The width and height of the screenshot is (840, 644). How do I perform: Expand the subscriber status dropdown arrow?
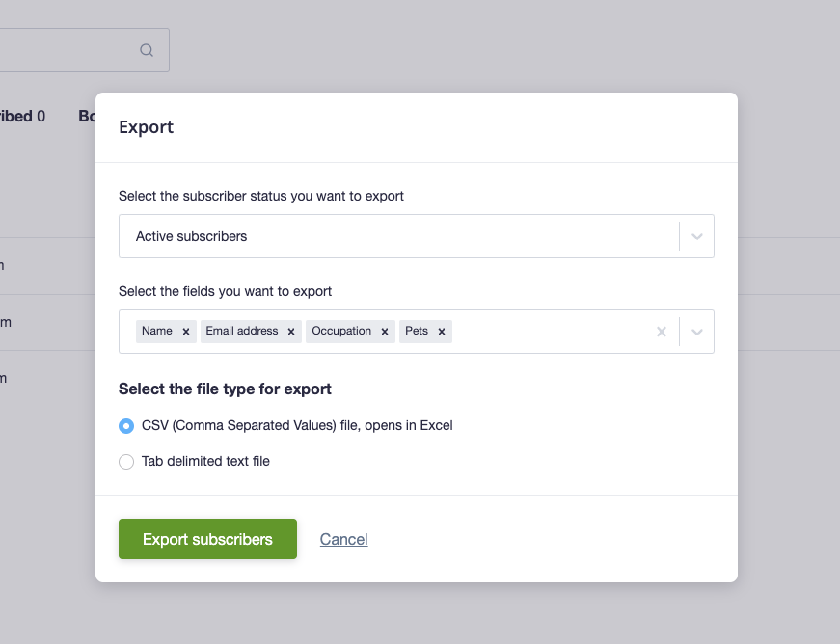click(697, 236)
